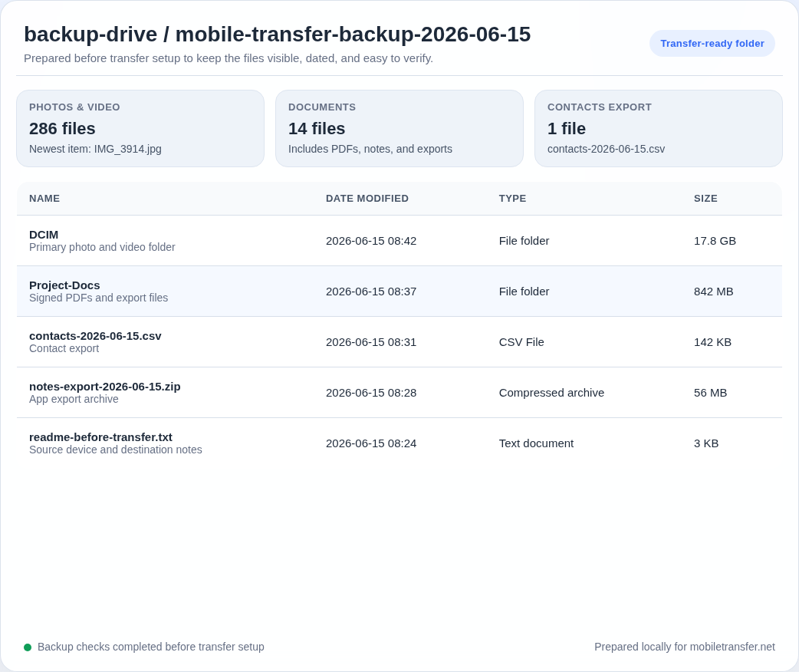Click contacts-2026-06-15.csv in the Contacts Export card

pos(606,149)
